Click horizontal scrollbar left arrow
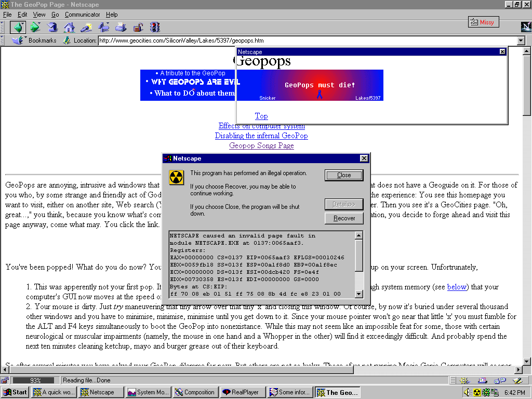Image resolution: width=532 pixels, height=399 pixels. 5,369
